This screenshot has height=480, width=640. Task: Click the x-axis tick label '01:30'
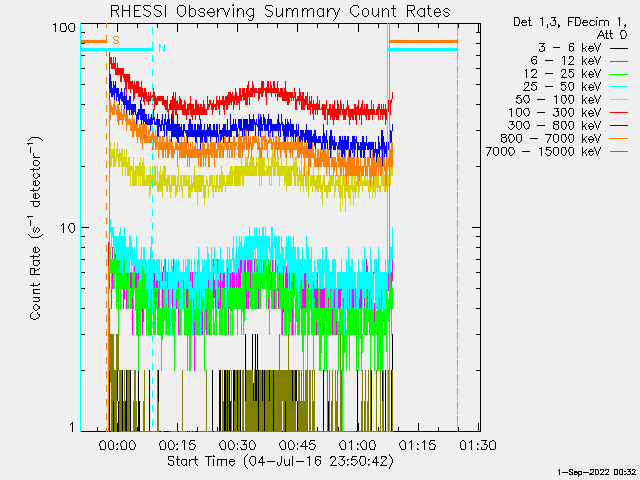tap(478, 445)
